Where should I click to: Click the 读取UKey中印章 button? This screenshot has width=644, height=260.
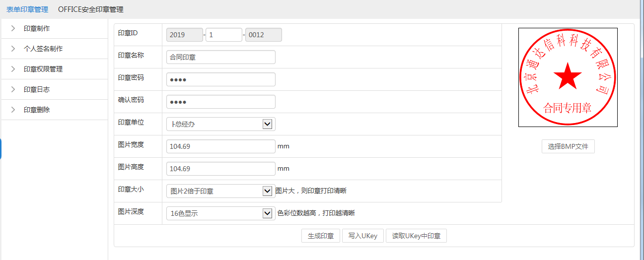point(416,236)
